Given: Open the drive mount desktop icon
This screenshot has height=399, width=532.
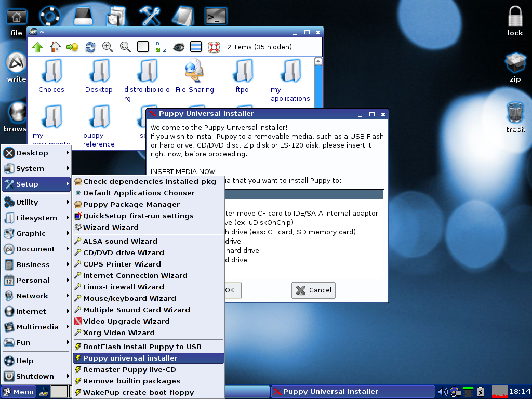Looking at the screenshot, I should coord(83,16).
